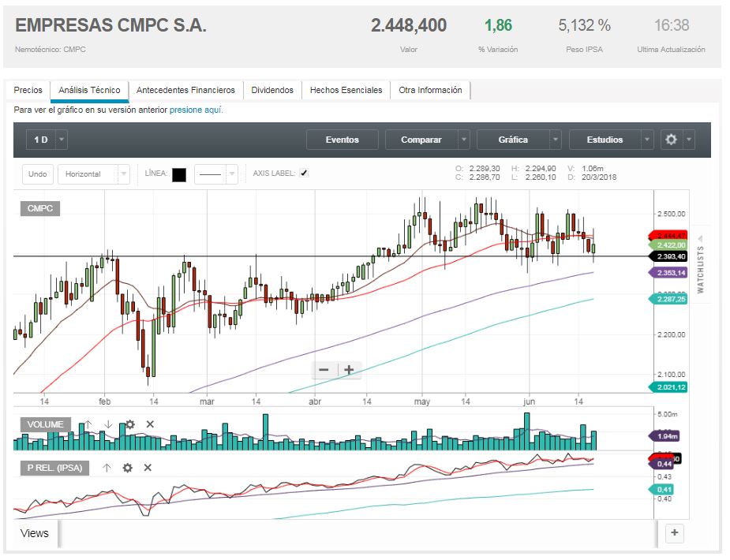Click the 1 D period button
The image size is (730, 560).
(41, 140)
